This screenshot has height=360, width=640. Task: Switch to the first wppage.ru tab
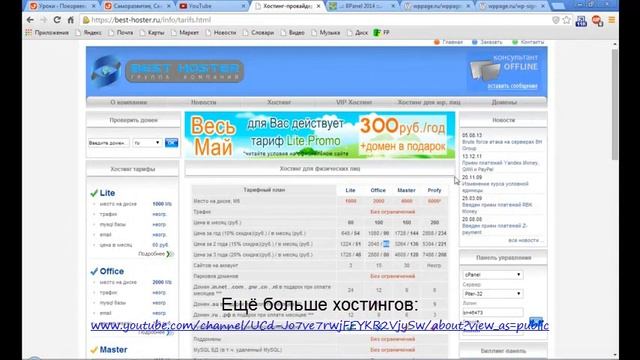tap(437, 6)
